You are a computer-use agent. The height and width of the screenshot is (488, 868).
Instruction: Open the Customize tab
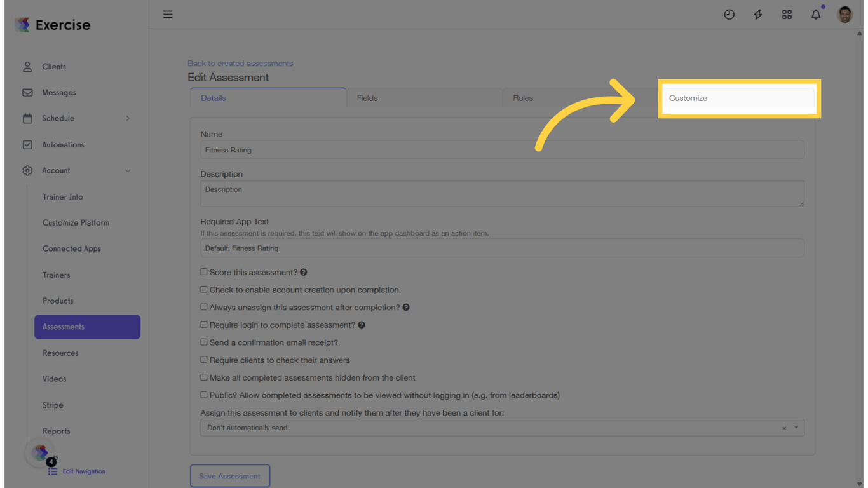click(x=688, y=98)
